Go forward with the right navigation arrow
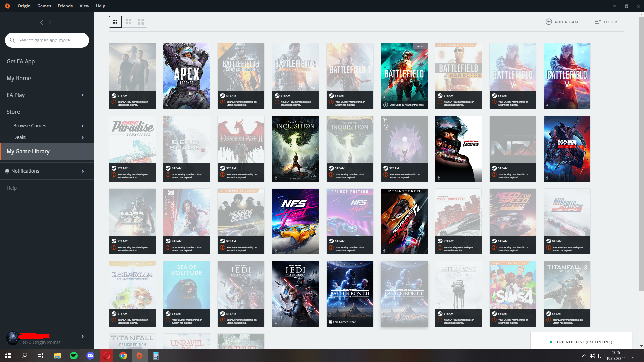644x362 pixels. point(50,22)
